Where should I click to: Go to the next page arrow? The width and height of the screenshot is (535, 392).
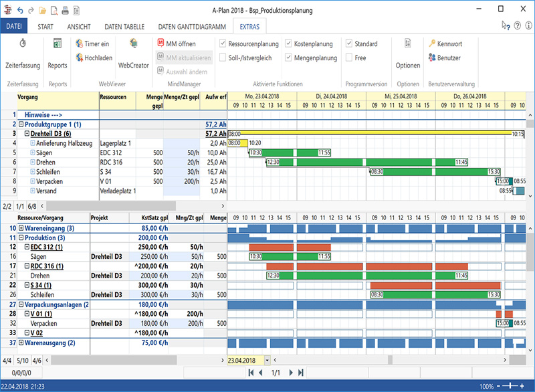pyautogui.click(x=291, y=373)
